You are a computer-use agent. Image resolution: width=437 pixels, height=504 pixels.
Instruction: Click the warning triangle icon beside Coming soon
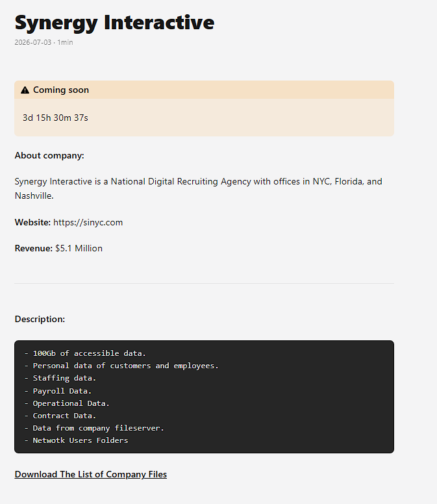[x=25, y=90]
